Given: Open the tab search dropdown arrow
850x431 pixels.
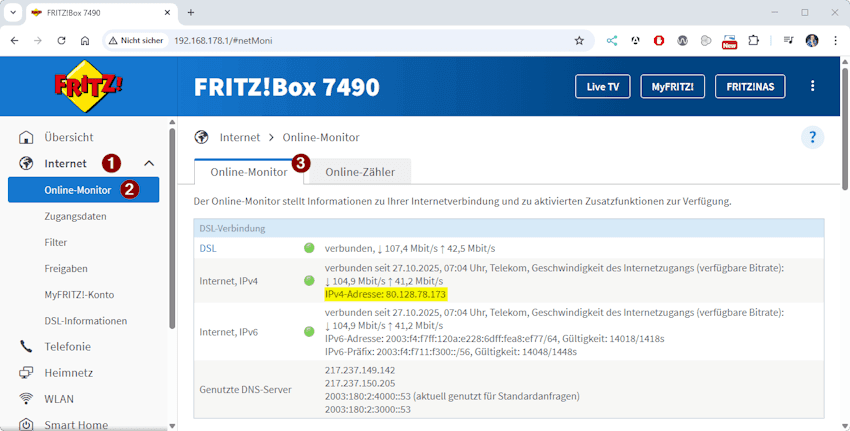Looking at the screenshot, I should [12, 12].
